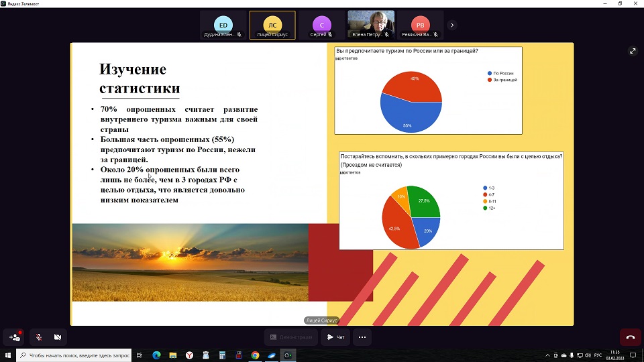Expand the presentation to fullscreen
The height and width of the screenshot is (362, 644).
632,51
